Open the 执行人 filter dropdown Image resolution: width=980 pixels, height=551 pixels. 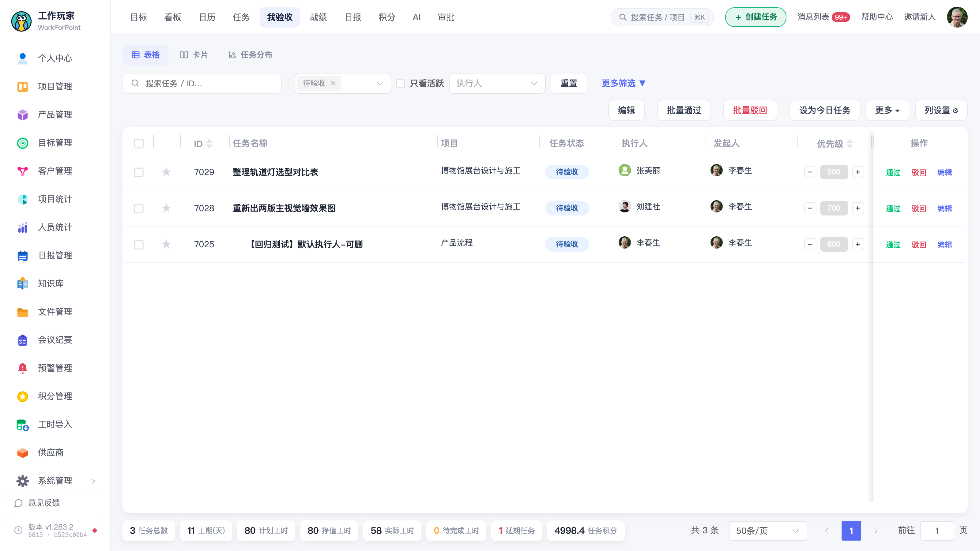[x=497, y=83]
